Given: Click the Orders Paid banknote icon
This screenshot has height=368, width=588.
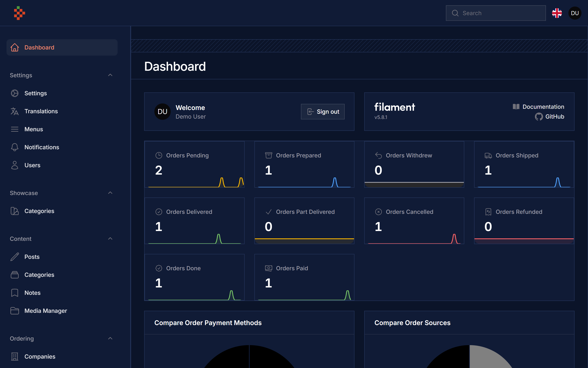Looking at the screenshot, I should tap(268, 268).
